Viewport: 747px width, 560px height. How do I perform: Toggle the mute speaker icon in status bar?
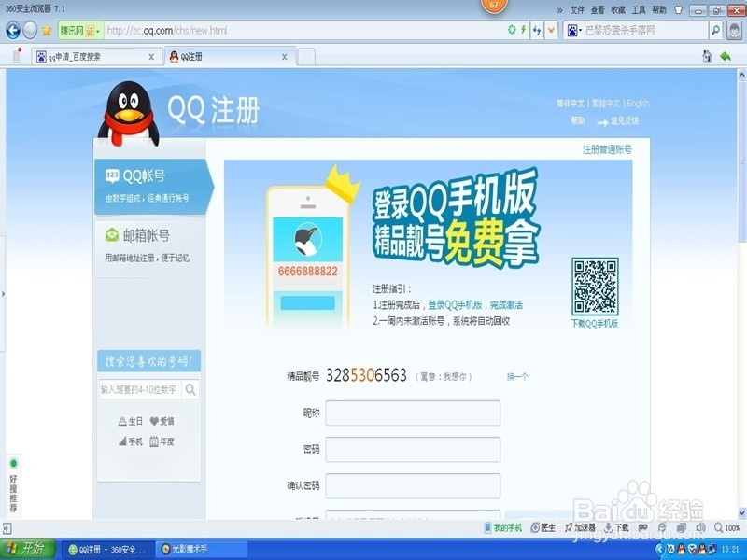(700, 527)
